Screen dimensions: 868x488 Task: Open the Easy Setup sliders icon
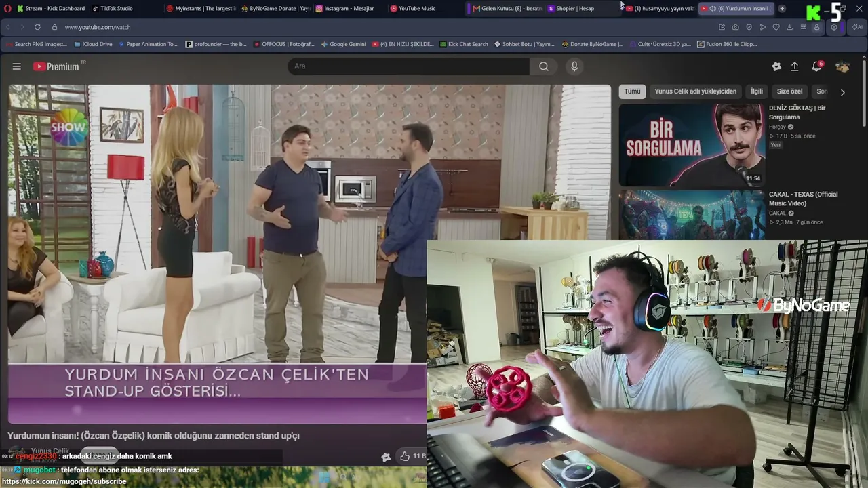coord(804,27)
